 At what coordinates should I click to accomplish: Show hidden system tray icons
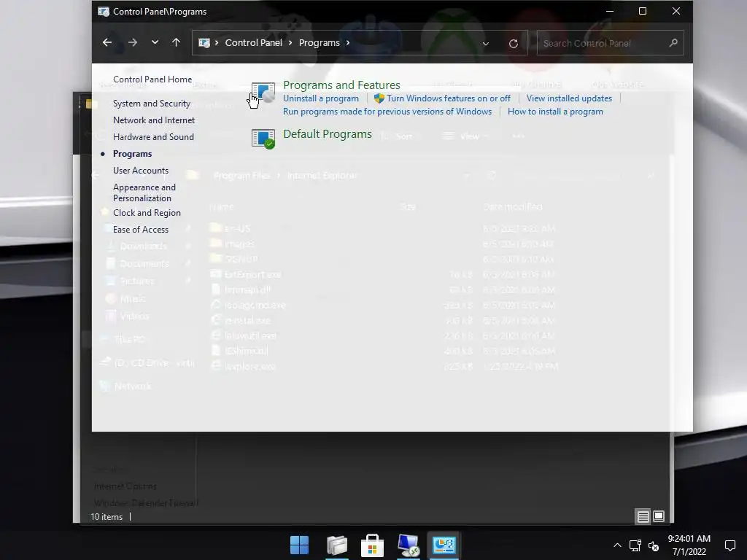[x=617, y=545]
